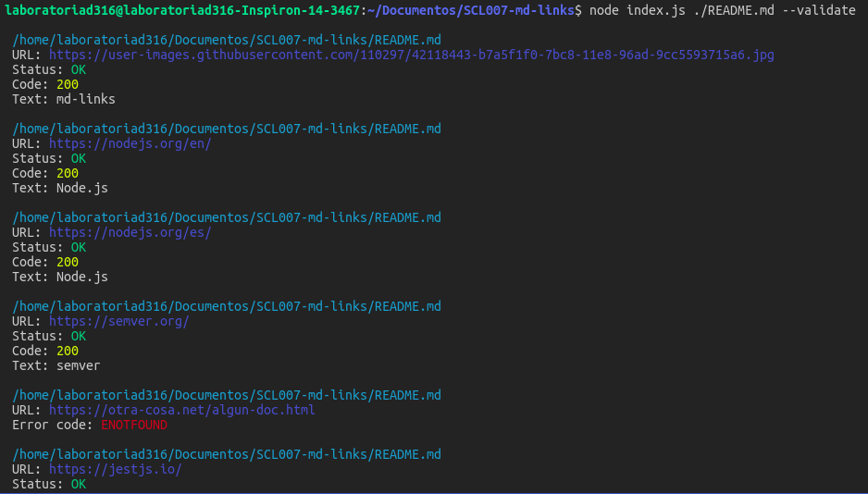Click the code 200 value under semver.org

click(x=68, y=351)
